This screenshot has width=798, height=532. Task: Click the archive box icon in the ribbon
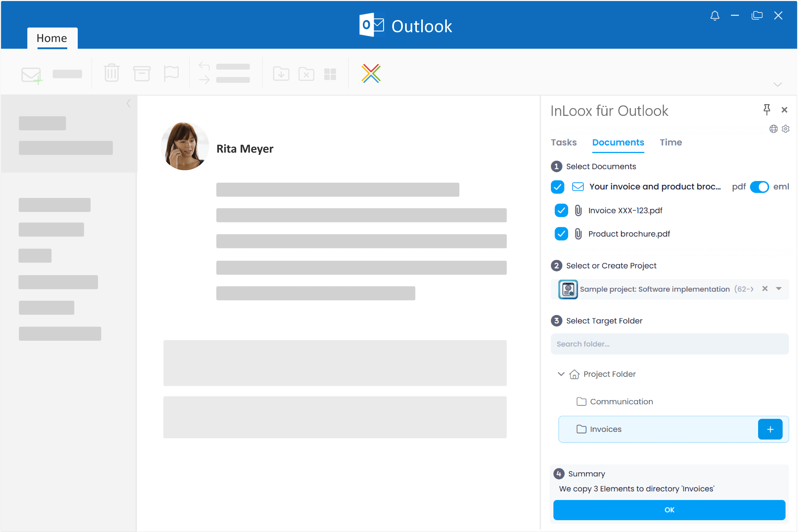click(x=142, y=73)
